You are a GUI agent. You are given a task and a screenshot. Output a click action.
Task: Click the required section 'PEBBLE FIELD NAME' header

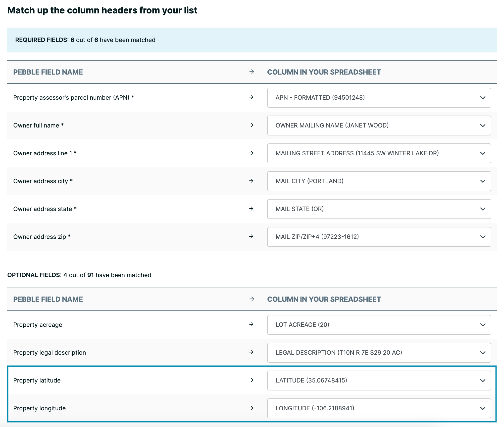(48, 72)
